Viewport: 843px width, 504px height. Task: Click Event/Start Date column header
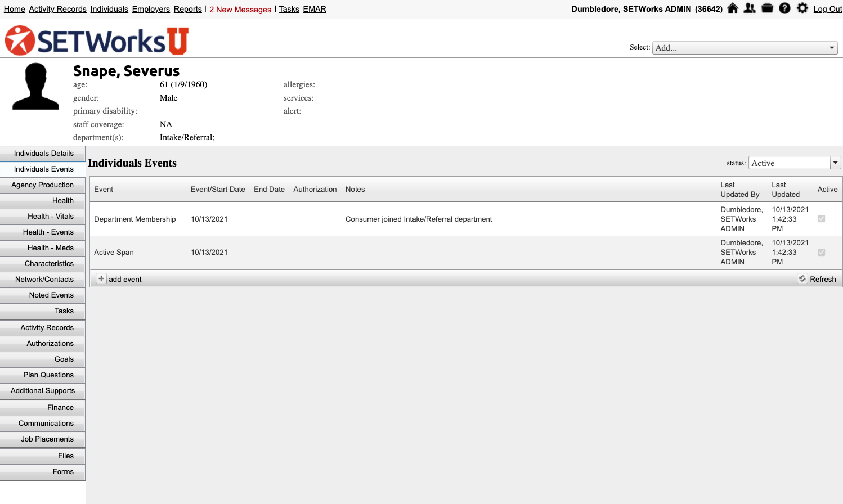[x=218, y=189]
